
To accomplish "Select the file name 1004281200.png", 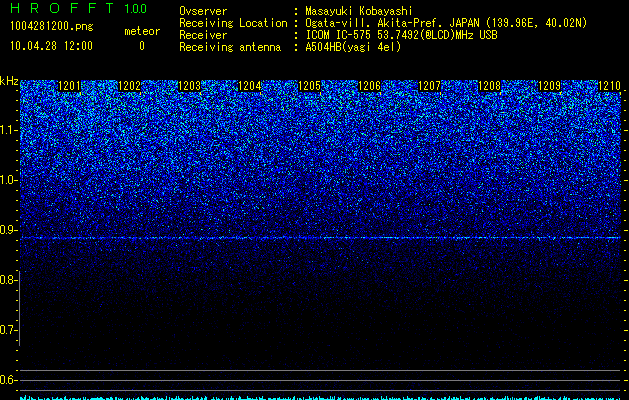I will tap(52, 26).
